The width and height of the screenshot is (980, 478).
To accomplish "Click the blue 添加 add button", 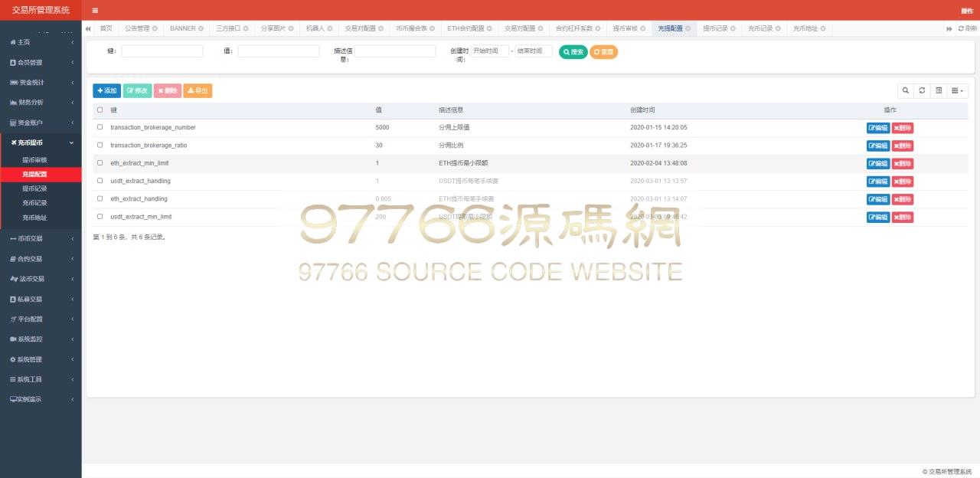I will (x=106, y=90).
